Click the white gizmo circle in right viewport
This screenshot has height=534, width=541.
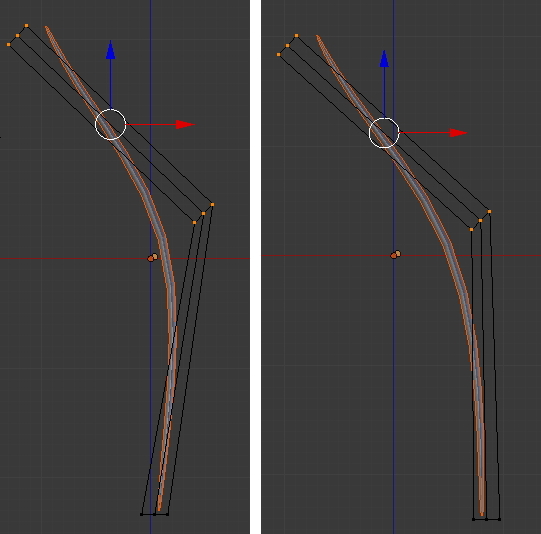(384, 133)
